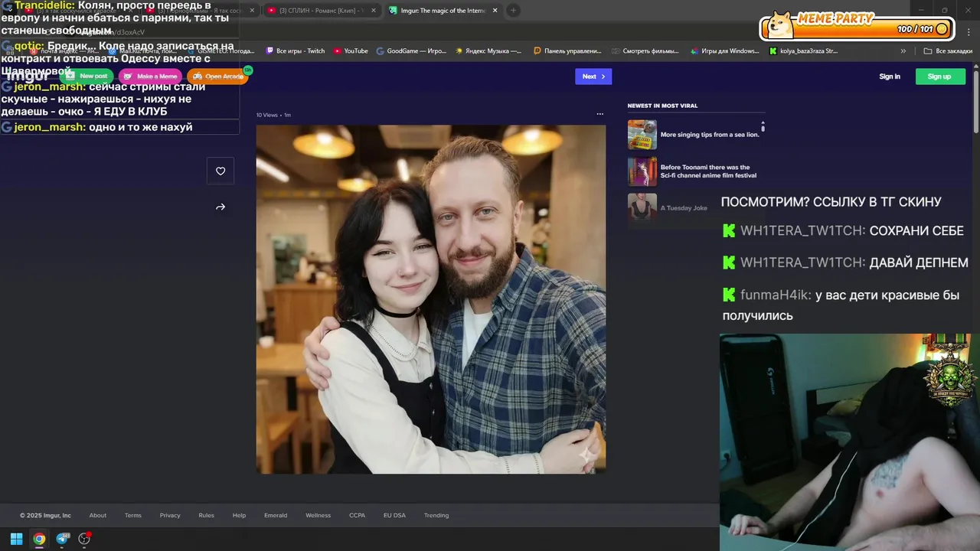Viewport: 980px width, 551px height.
Task: Open 'A Tuesday Joke' post
Action: (x=684, y=208)
